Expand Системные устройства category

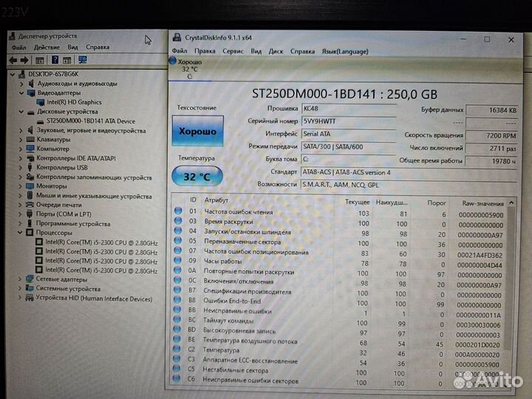coord(20,289)
